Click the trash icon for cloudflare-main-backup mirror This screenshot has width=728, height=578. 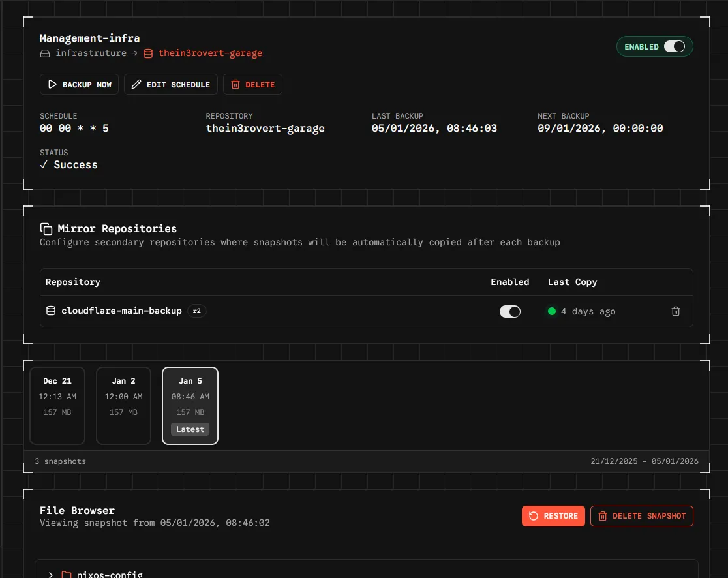[x=676, y=312]
